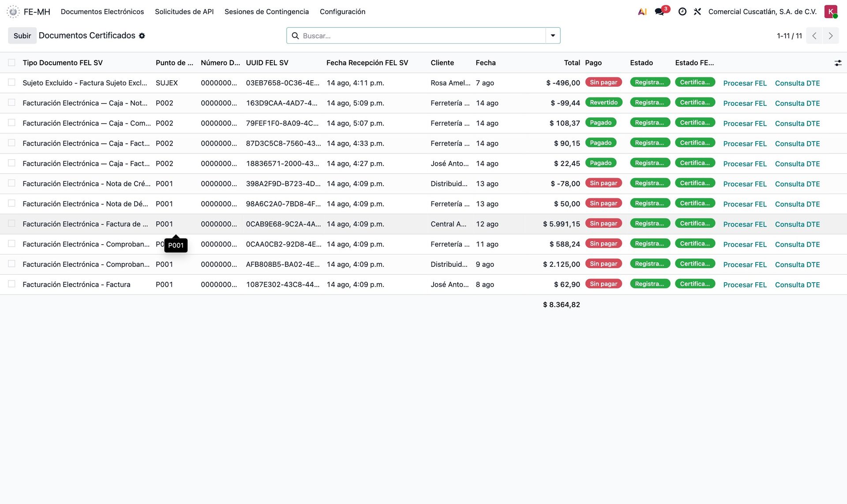Image resolution: width=847 pixels, height=504 pixels.
Task: Click the Subir button
Action: point(22,36)
